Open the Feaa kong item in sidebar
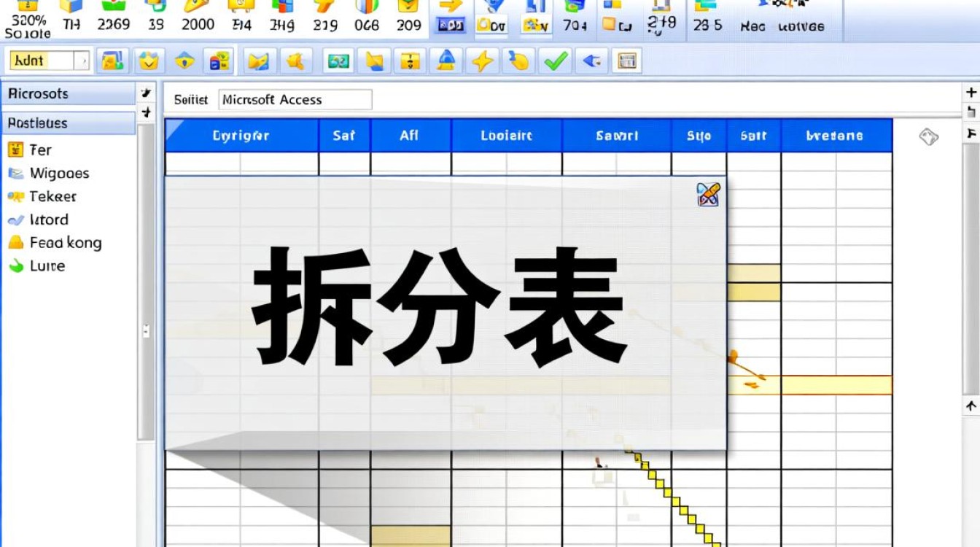This screenshot has width=980, height=547. tap(65, 243)
